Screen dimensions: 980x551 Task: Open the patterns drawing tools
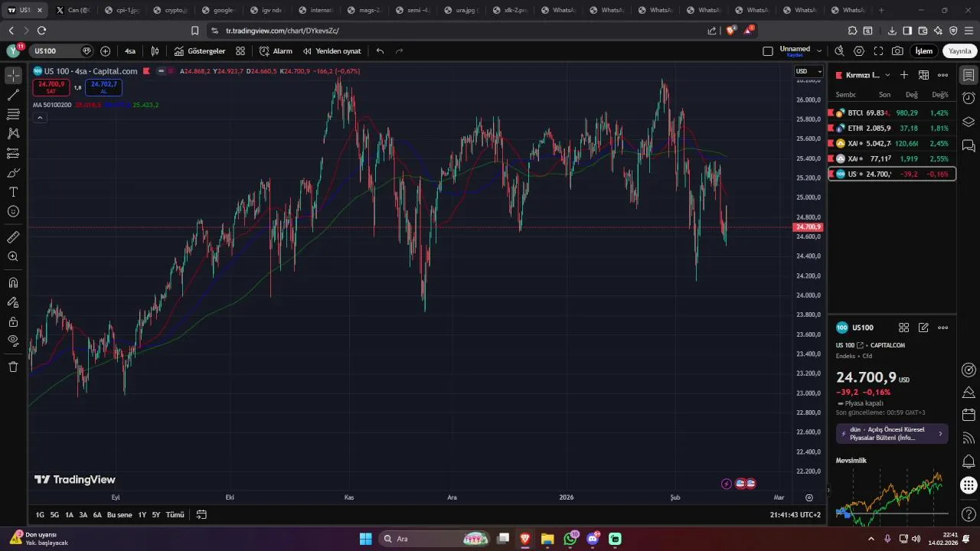[x=13, y=133]
